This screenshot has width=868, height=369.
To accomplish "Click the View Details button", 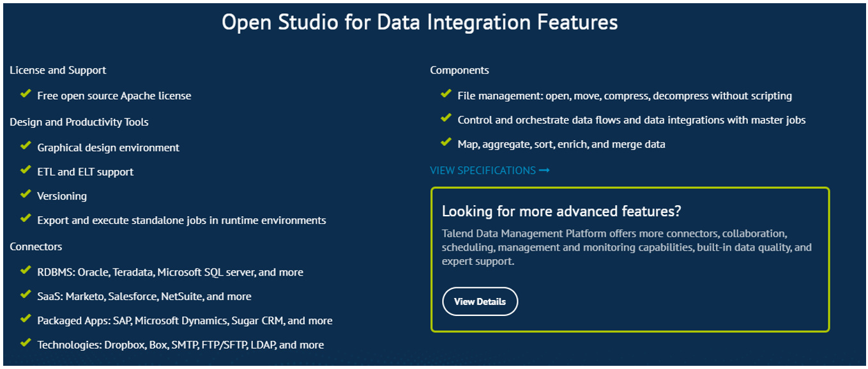I will [480, 301].
